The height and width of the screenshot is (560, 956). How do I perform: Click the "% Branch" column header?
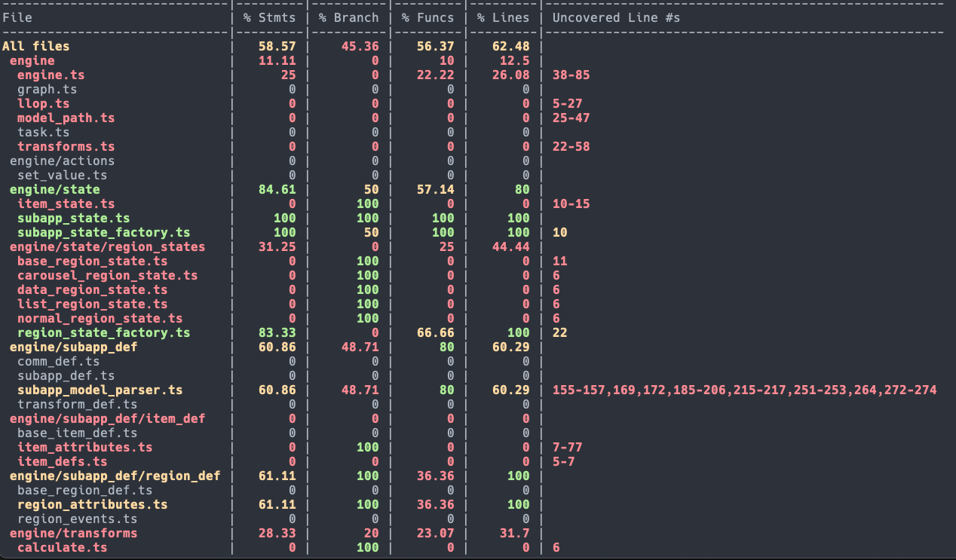coord(348,17)
